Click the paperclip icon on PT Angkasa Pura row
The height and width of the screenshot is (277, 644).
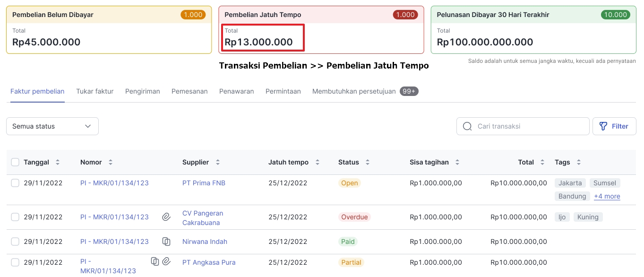click(x=166, y=261)
